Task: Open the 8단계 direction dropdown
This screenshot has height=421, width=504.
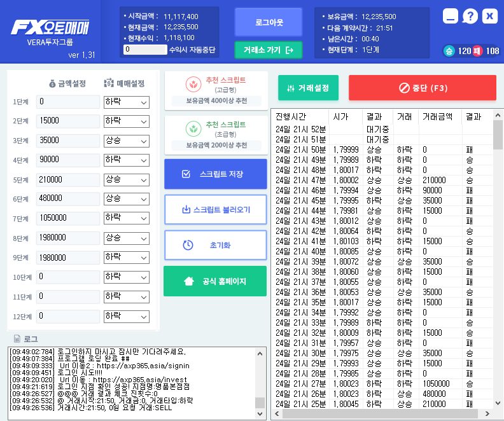Action: (x=127, y=238)
